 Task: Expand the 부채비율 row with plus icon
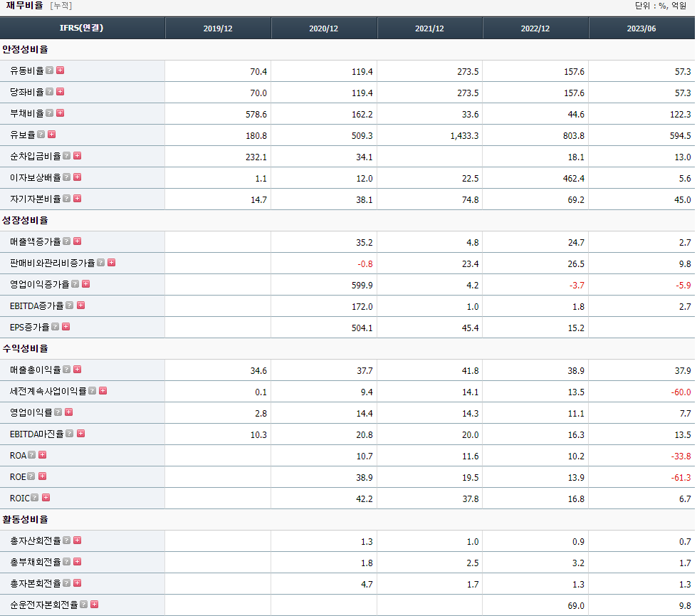(x=61, y=113)
